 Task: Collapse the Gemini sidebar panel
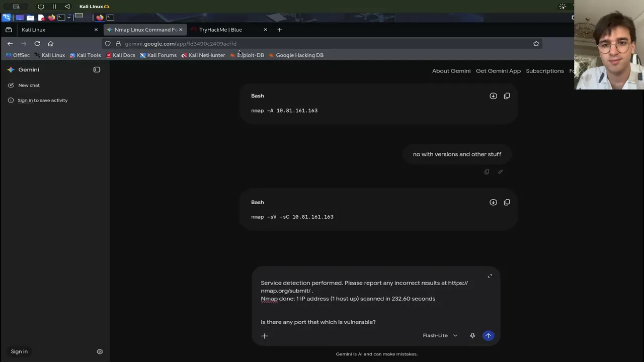pyautogui.click(x=97, y=70)
